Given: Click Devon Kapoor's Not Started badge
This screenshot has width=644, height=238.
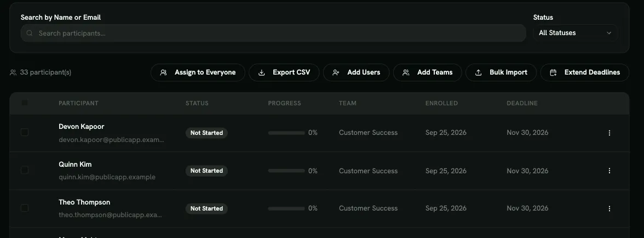Looking at the screenshot, I should pos(206,133).
